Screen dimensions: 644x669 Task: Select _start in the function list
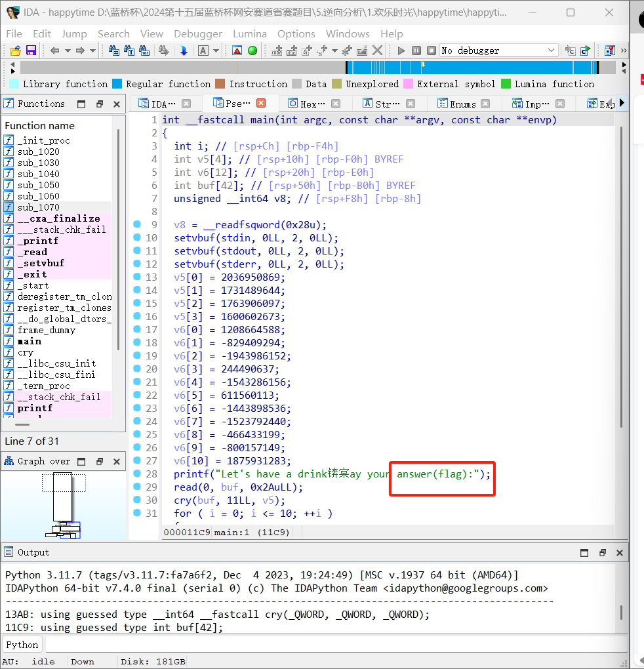[33, 285]
